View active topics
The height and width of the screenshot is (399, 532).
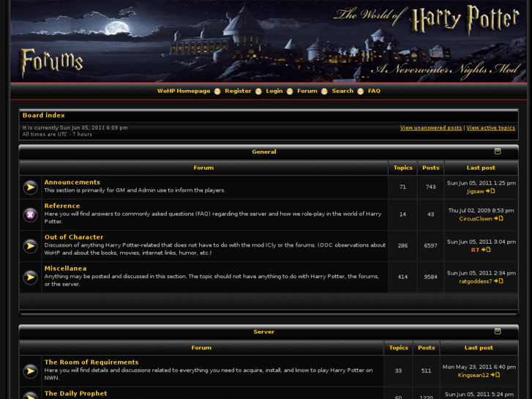tap(490, 128)
